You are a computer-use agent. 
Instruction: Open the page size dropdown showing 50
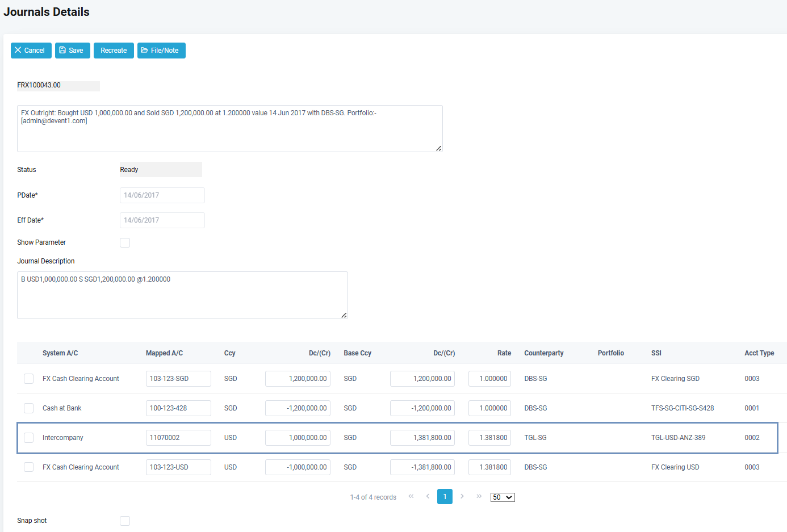[x=503, y=497]
